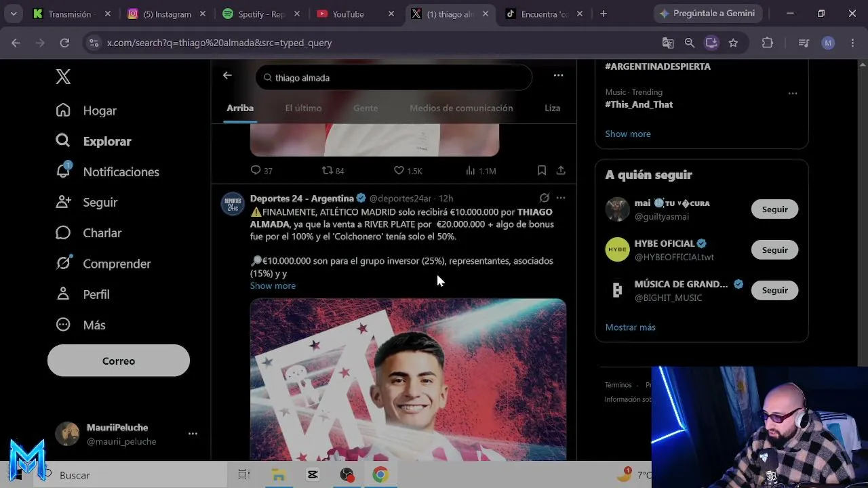868x488 pixels.
Task: Click the Seguir people icon
Action: (x=63, y=202)
